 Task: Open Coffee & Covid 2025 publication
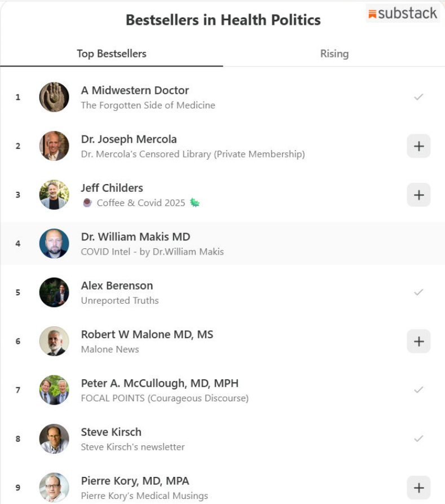pos(141,203)
